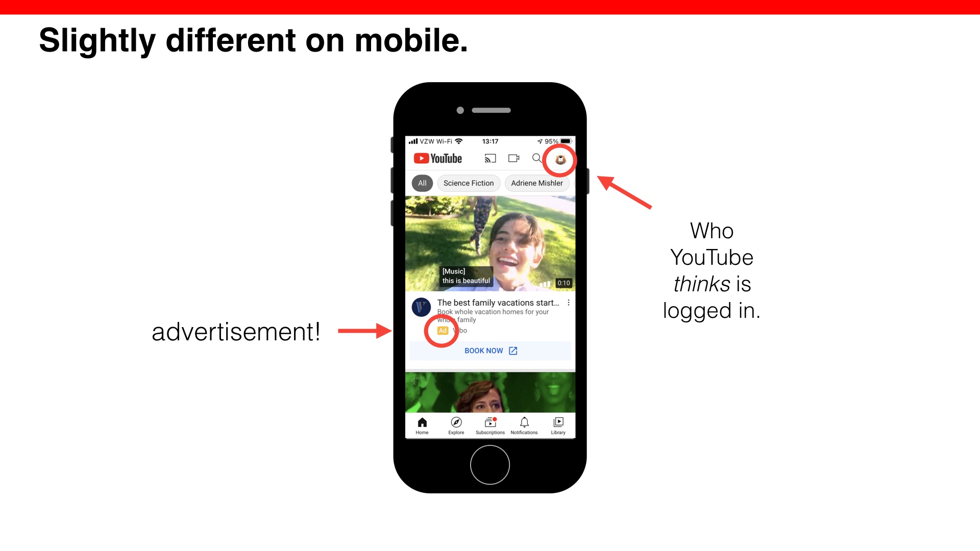Image resolution: width=980 pixels, height=551 pixels.
Task: Tap the Ad label on the advertisement
Action: [442, 330]
